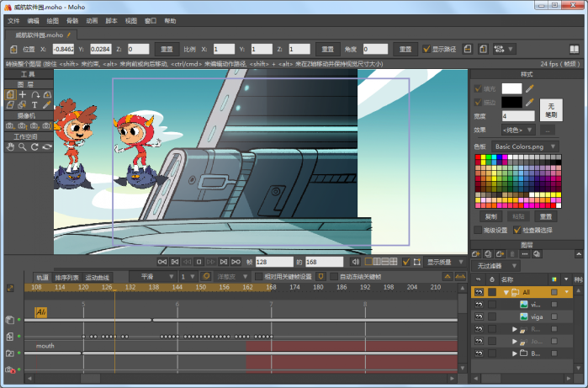This screenshot has width=588, height=388.
Task: Select the Zoom Workspace magnifier tool
Action: [x=23, y=147]
